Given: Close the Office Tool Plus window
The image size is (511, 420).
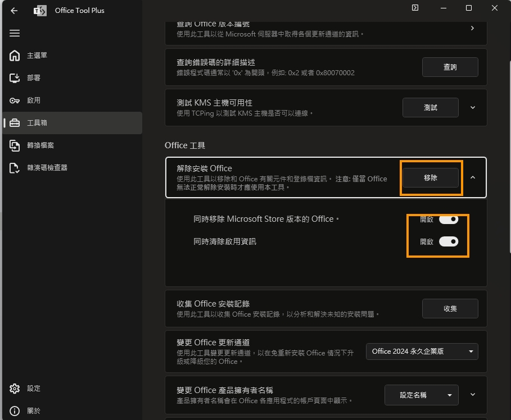Looking at the screenshot, I should click(494, 8).
